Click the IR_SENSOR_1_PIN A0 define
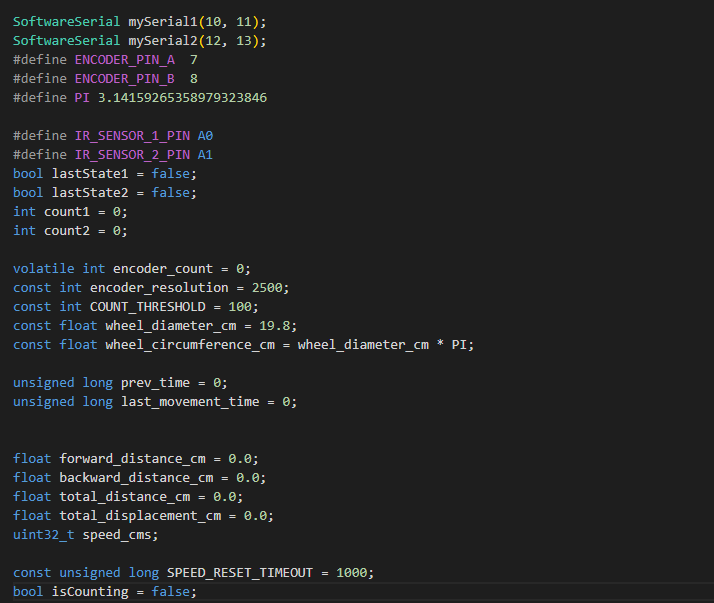 [x=113, y=136]
